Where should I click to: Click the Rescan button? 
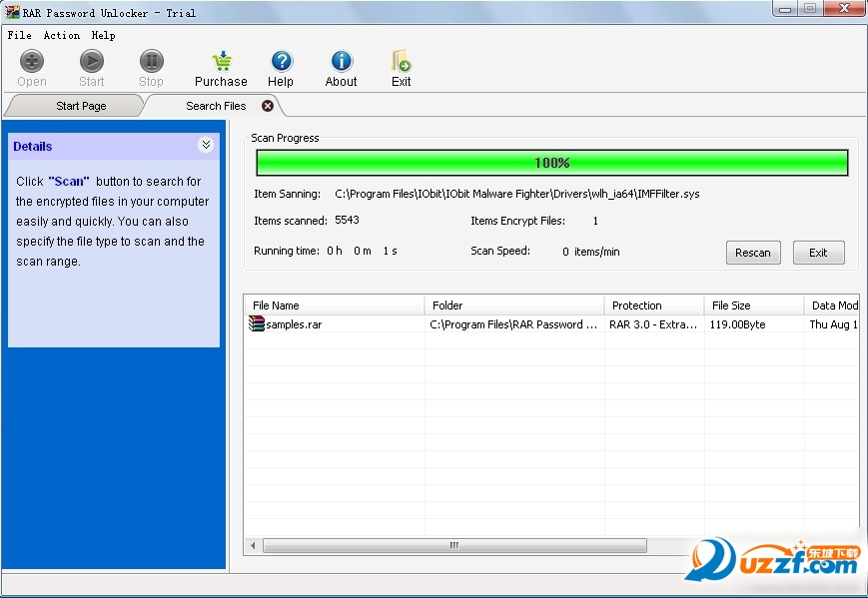(753, 253)
